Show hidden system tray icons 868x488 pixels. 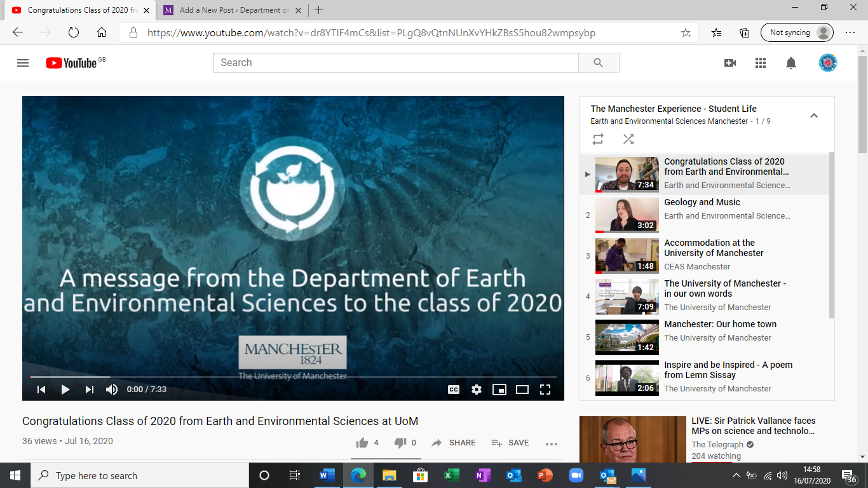point(736,475)
